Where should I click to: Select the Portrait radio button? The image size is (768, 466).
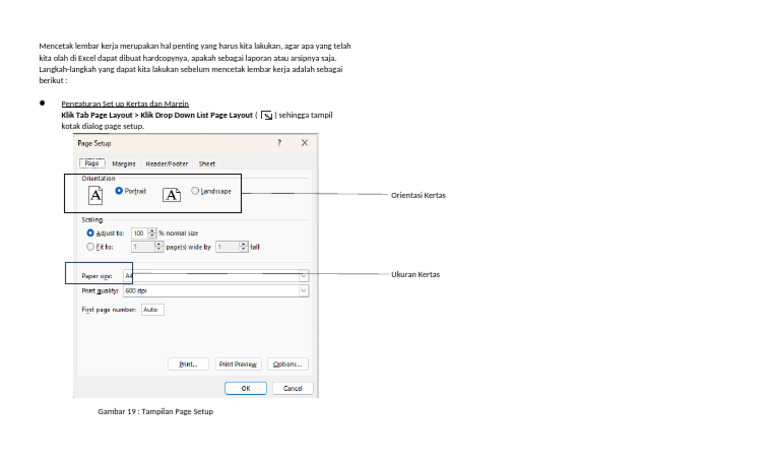click(x=119, y=191)
